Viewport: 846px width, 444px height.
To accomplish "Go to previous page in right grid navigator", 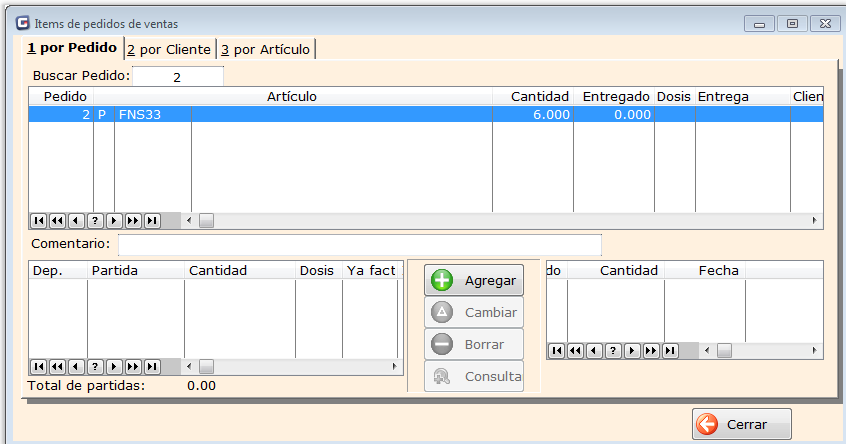I will [575, 351].
